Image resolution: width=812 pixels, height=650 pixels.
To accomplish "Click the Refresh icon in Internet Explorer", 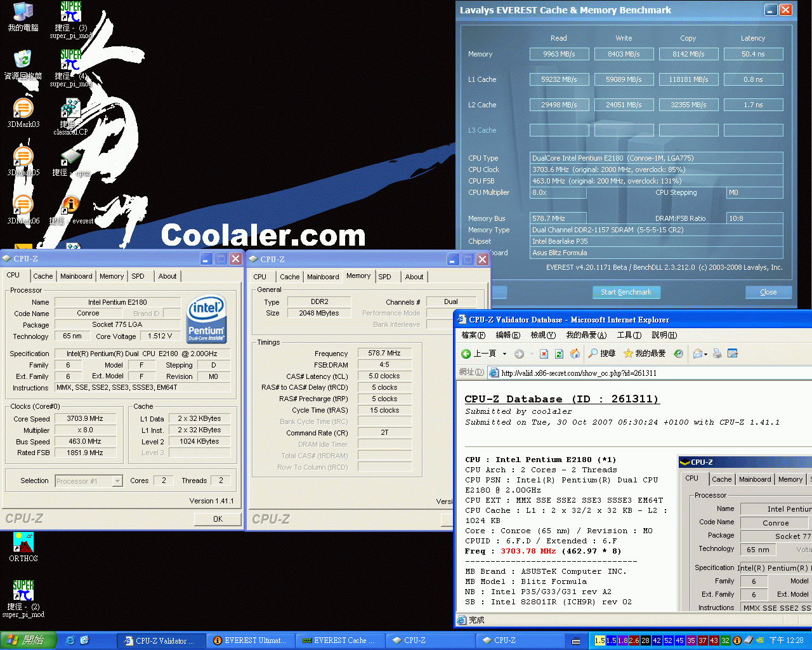I will pos(559,354).
